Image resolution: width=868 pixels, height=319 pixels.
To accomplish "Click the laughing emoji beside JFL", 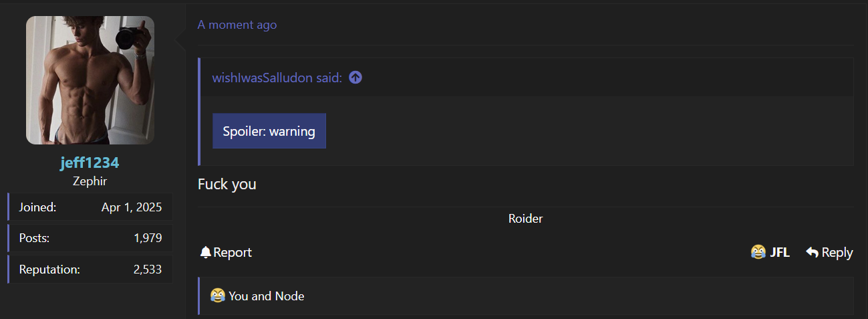I will [758, 252].
